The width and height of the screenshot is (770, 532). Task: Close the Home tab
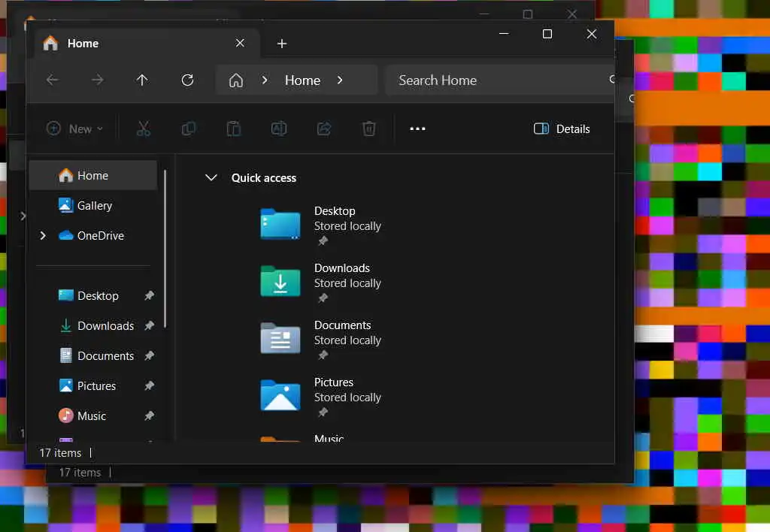tap(240, 43)
